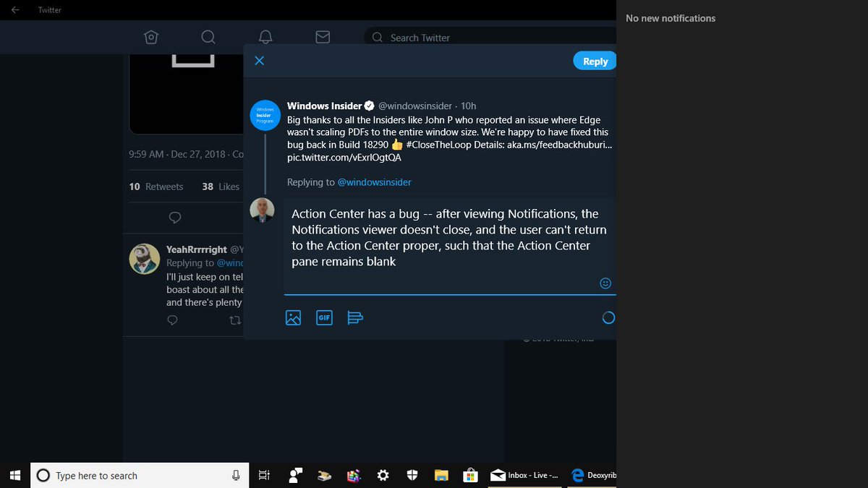
Task: Open Settings gear in the taskbar
Action: pos(383,475)
